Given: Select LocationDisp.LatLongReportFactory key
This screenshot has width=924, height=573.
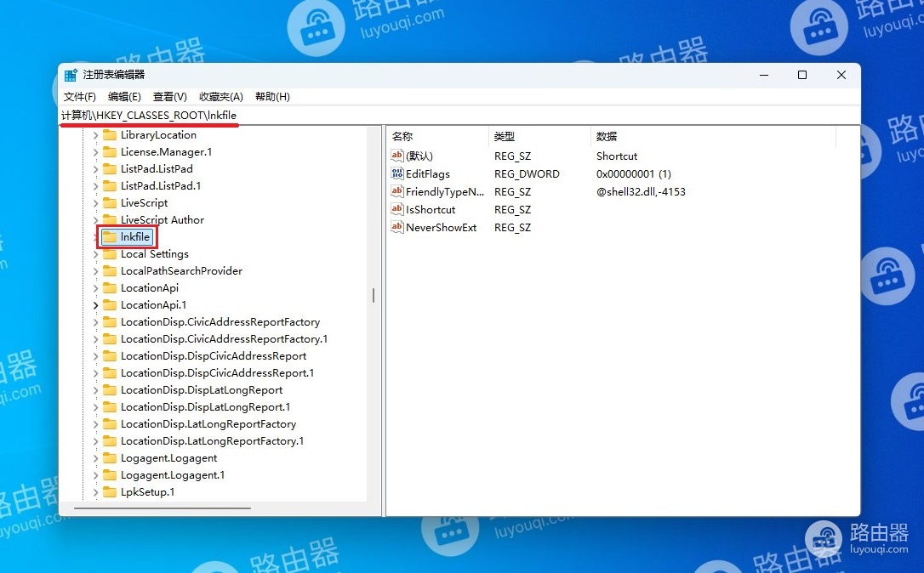Looking at the screenshot, I should click(x=208, y=424).
